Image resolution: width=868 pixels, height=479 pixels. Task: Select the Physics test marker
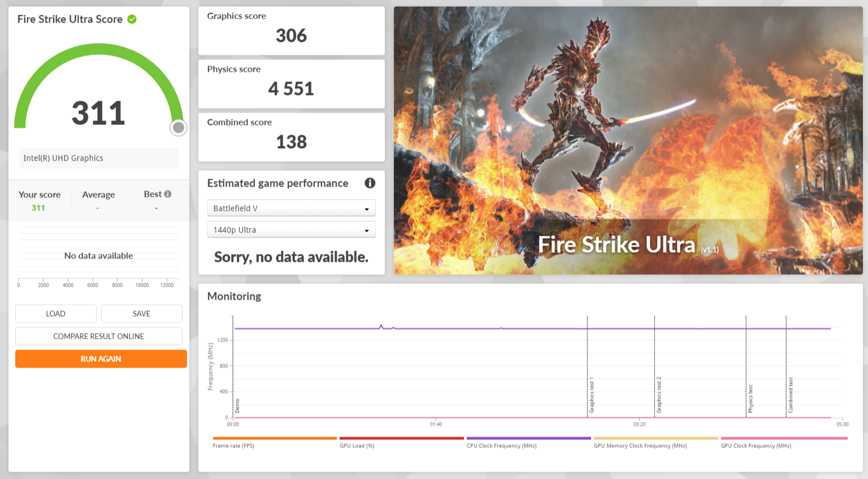pyautogui.click(x=750, y=399)
